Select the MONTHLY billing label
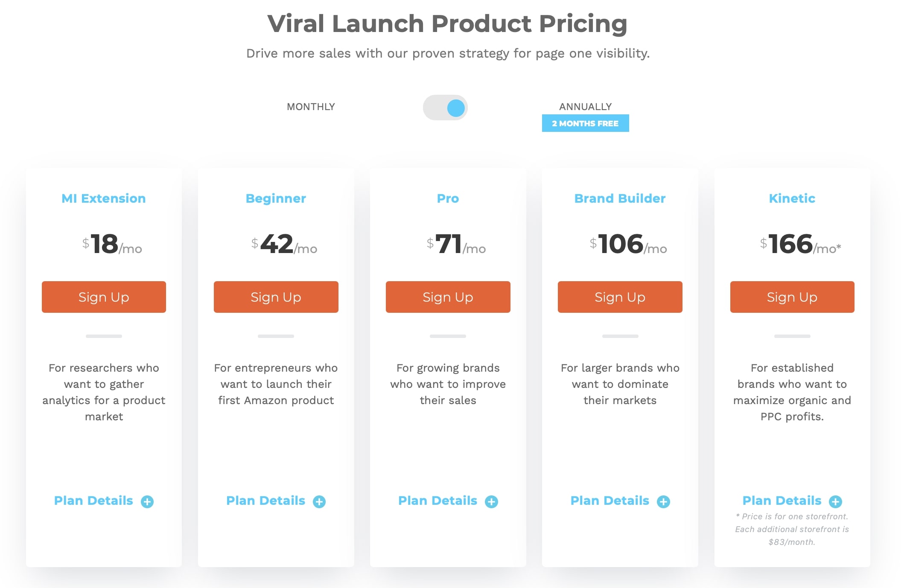Viewport: 910px width, 588px height. click(x=311, y=107)
